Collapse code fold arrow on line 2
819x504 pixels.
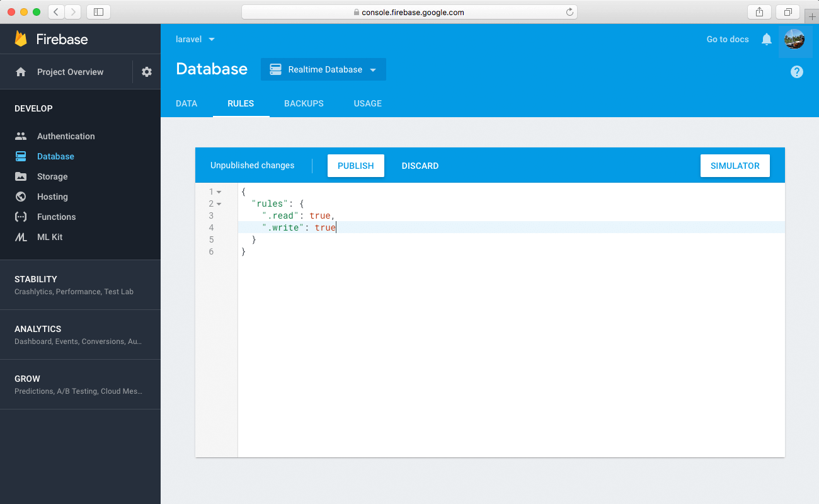click(219, 203)
